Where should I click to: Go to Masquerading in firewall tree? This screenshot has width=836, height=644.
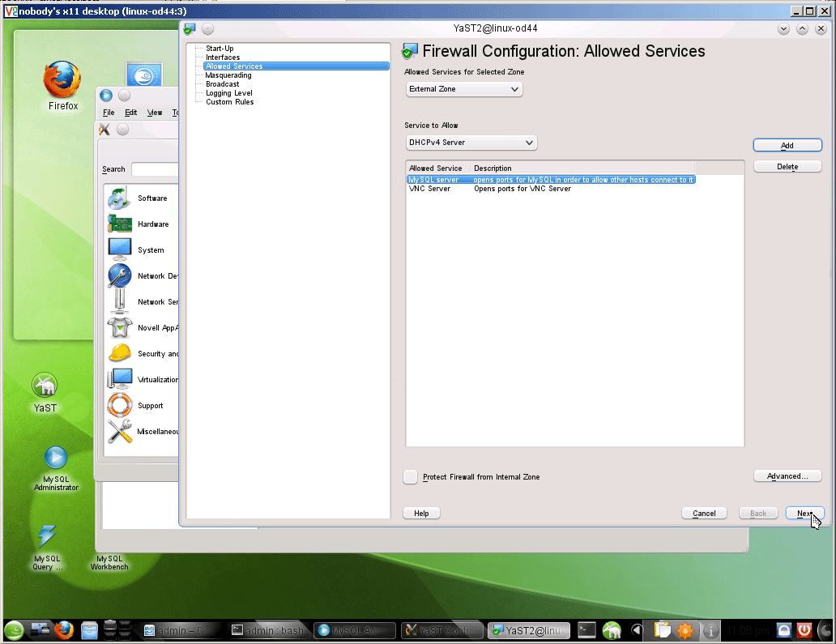pos(228,75)
